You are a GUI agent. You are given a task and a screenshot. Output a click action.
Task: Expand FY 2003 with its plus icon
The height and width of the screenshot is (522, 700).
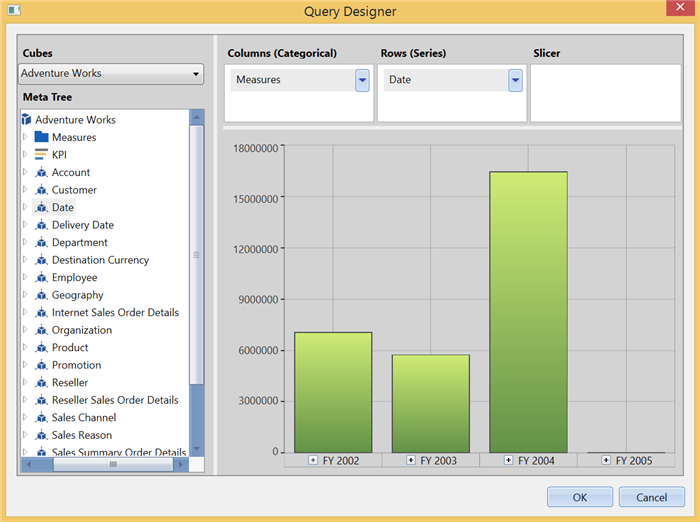point(411,460)
